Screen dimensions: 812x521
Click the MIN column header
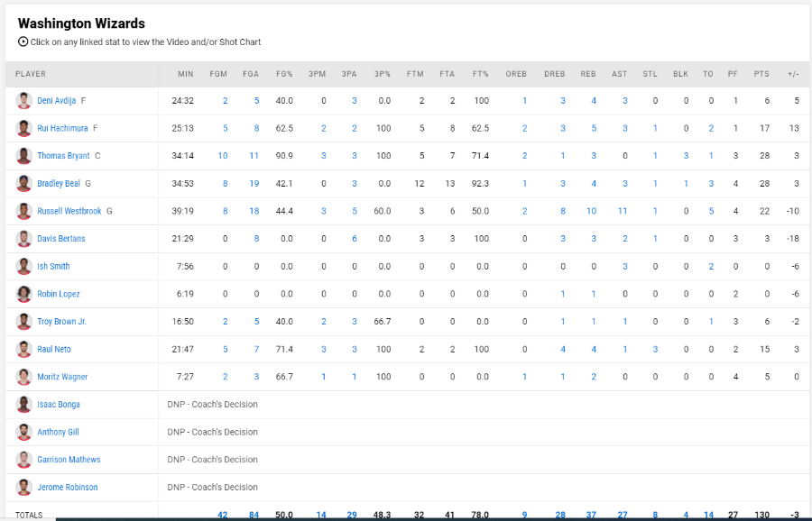(x=185, y=74)
